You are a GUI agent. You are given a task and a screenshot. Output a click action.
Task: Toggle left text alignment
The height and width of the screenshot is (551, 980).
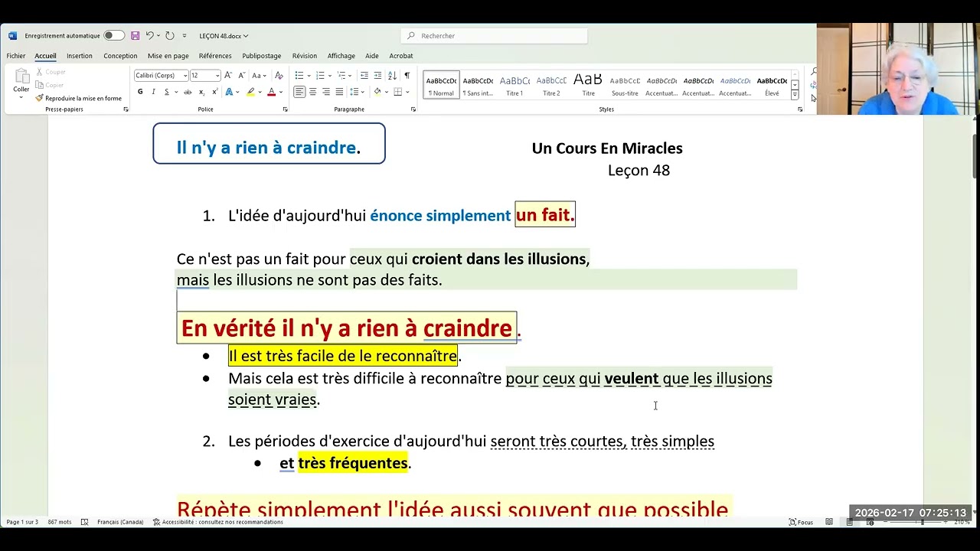[x=299, y=92]
